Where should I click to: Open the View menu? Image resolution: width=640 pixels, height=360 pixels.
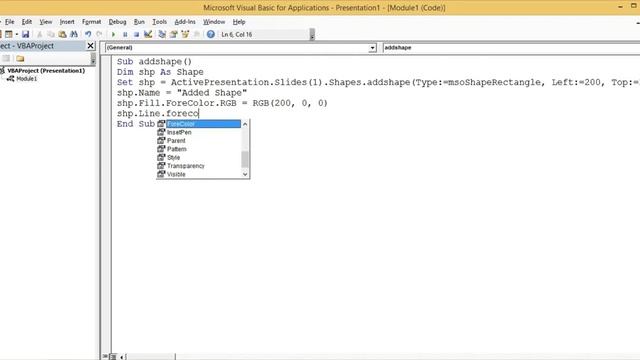coord(45,22)
